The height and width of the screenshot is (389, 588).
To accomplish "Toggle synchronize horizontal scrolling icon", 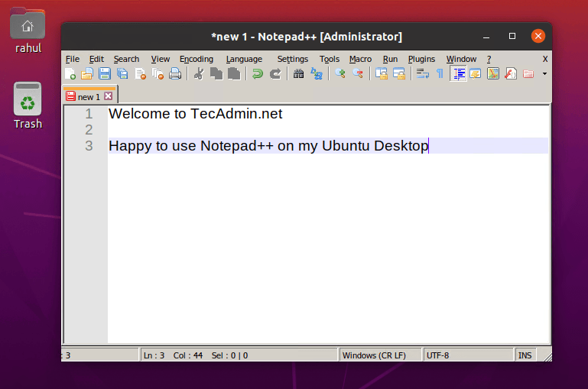I will tap(399, 74).
